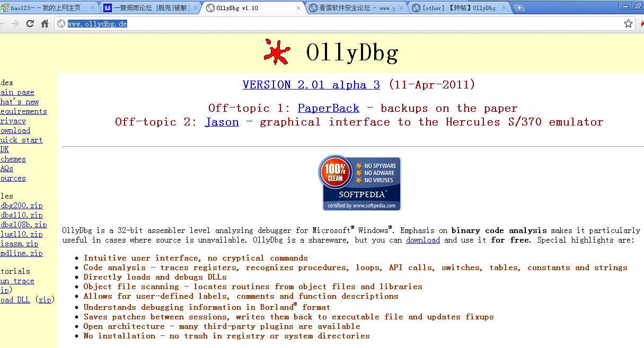Click the inline download link in the description
This screenshot has width=644, height=348.
tap(423, 240)
